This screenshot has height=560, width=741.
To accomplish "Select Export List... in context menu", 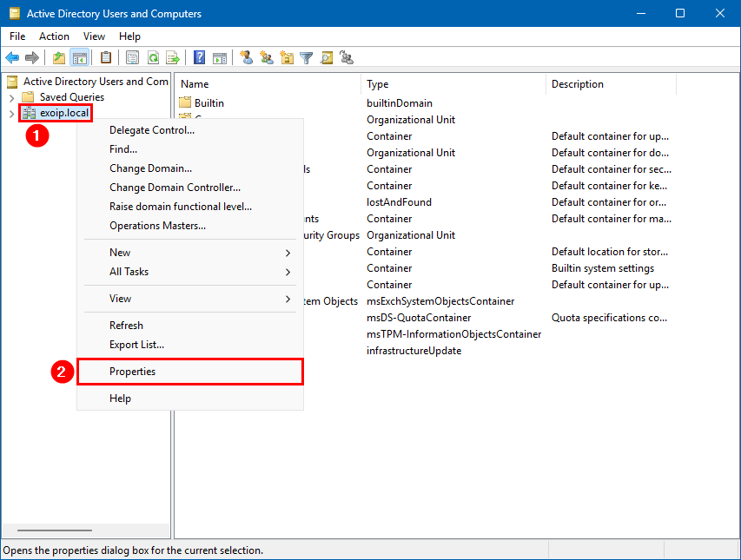I will [x=190, y=345].
